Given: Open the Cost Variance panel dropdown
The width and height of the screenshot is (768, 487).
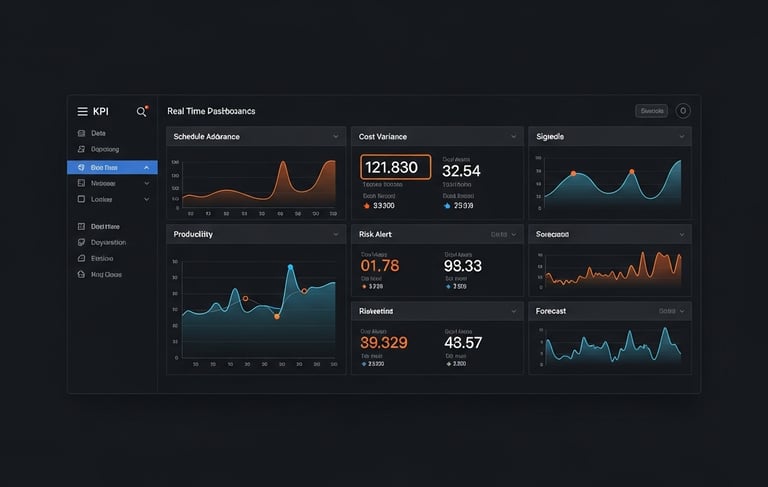Looking at the screenshot, I should (513, 137).
